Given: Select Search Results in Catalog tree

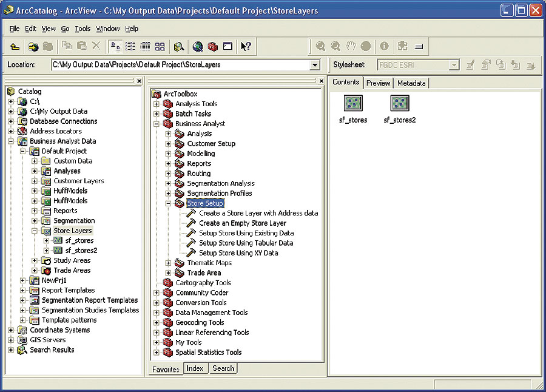Looking at the screenshot, I should point(52,350).
